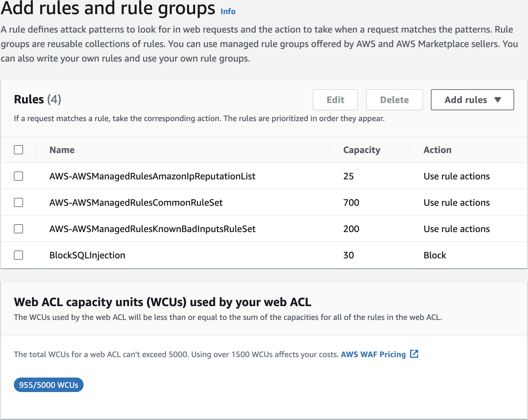The height and width of the screenshot is (420, 528).
Task: Click the AWS-AWSManagedRulesKnownBadInputsRuleSet rule name
Action: click(x=152, y=229)
